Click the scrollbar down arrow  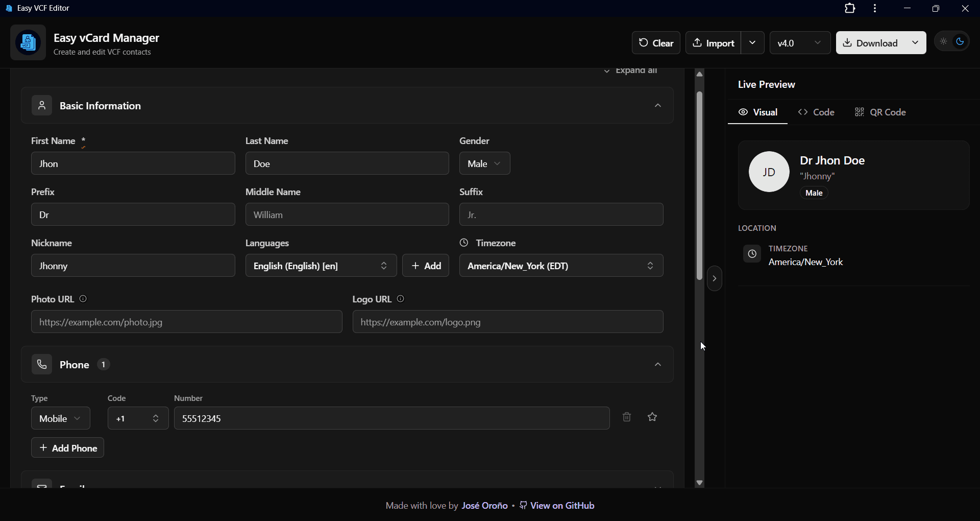[700, 483]
